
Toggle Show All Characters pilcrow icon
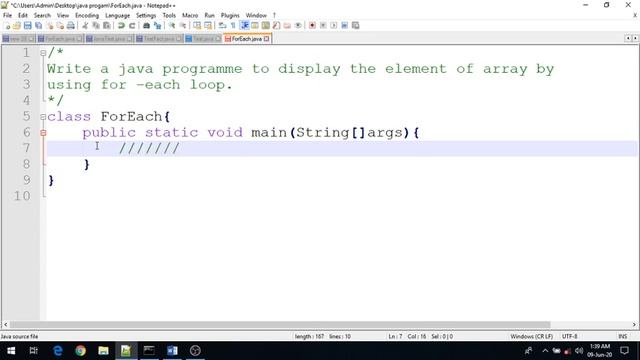pos(233,26)
